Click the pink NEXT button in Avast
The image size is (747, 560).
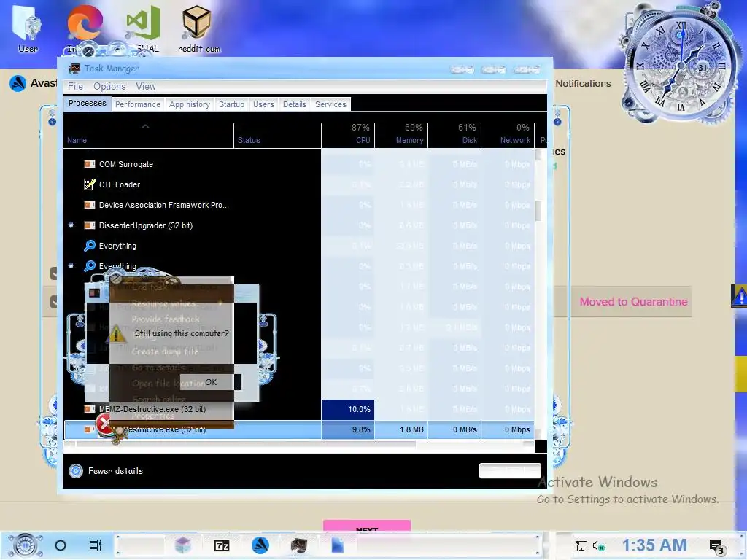pyautogui.click(x=367, y=526)
